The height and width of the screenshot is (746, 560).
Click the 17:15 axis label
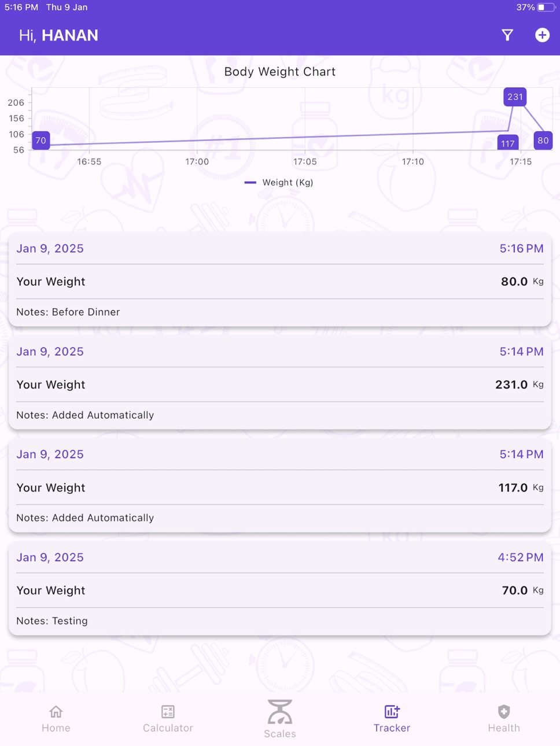[521, 162]
